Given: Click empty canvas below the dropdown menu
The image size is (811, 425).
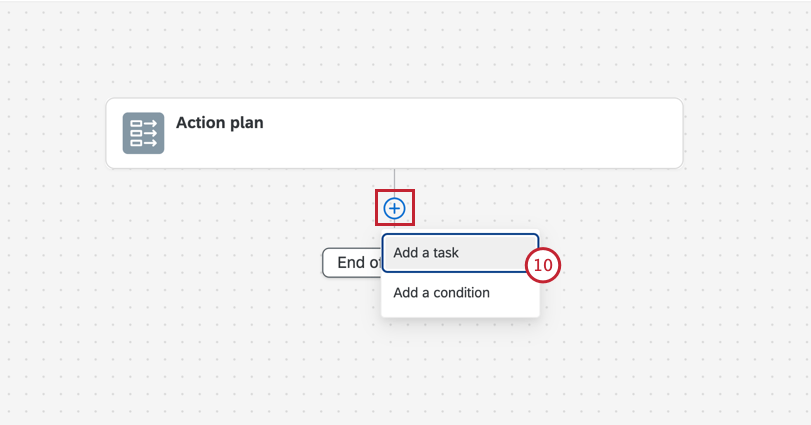Looking at the screenshot, I should 460,370.
